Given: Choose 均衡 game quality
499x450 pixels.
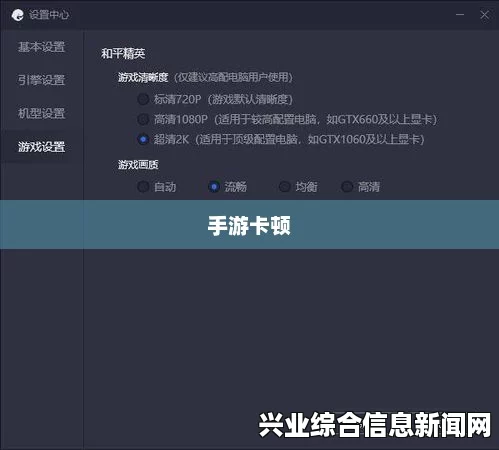Looking at the screenshot, I should tap(285, 187).
